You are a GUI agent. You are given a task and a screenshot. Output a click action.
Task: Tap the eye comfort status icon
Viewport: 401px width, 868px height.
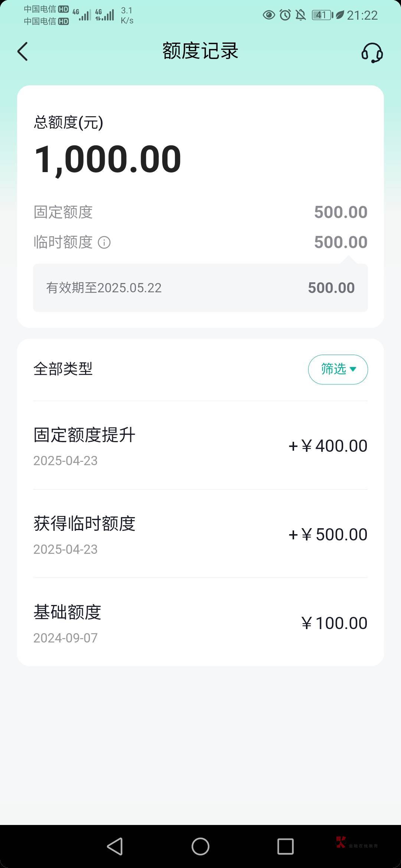269,15
